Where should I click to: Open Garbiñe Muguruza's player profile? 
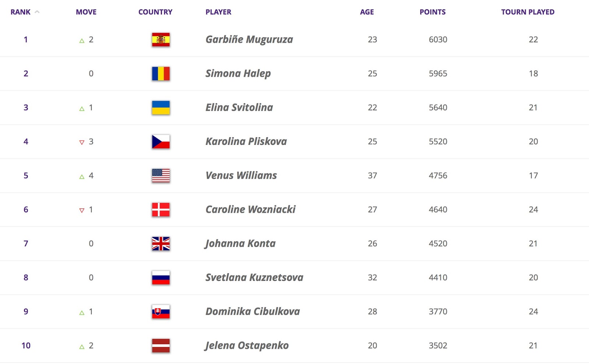point(249,39)
